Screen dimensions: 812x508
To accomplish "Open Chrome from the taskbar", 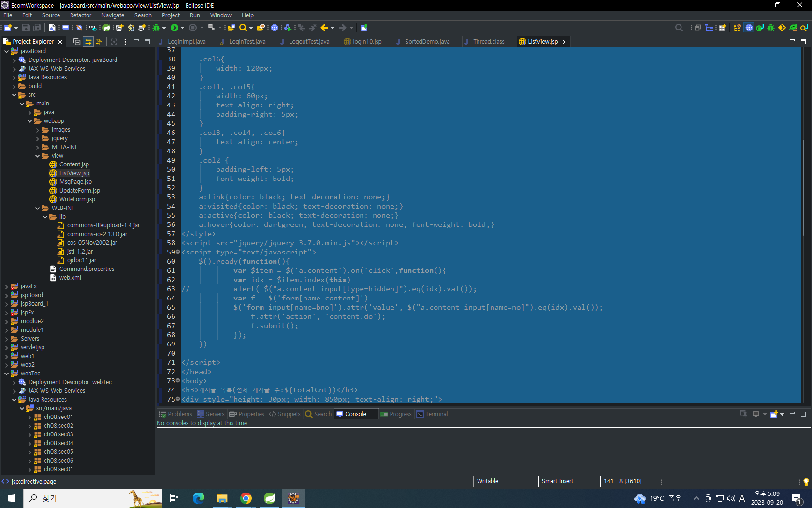I will pyautogui.click(x=246, y=498).
